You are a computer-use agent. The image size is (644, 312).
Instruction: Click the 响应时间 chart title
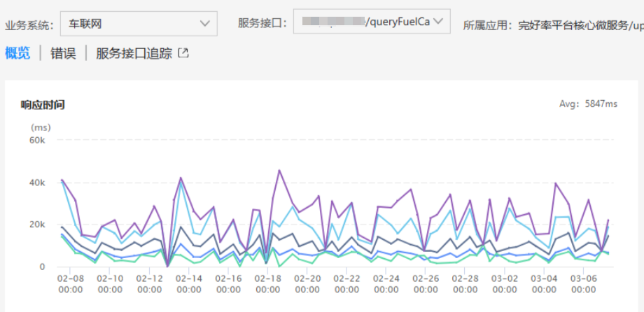click(x=43, y=105)
